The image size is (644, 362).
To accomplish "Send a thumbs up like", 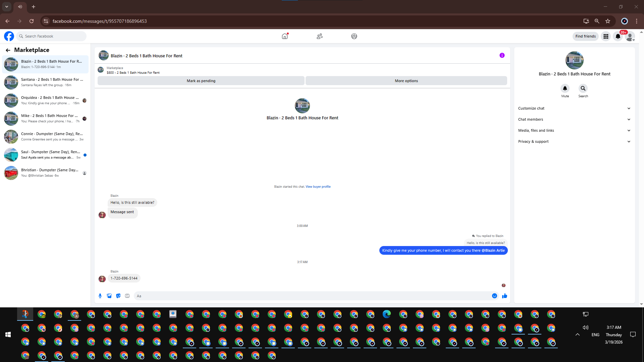I will pyautogui.click(x=504, y=296).
